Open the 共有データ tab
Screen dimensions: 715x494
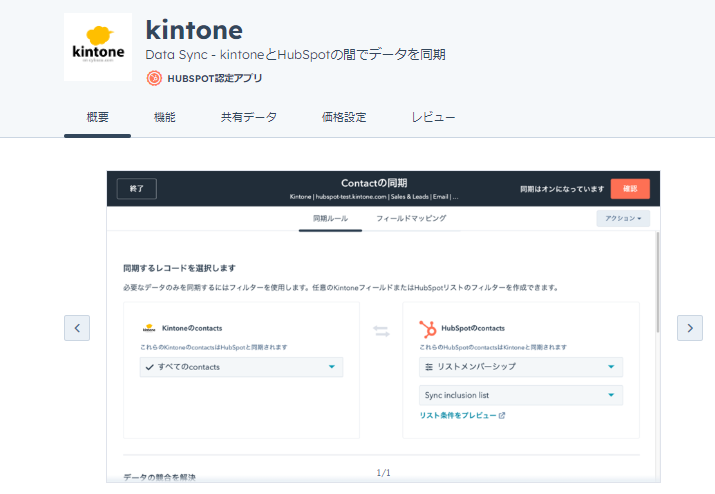pyautogui.click(x=249, y=117)
